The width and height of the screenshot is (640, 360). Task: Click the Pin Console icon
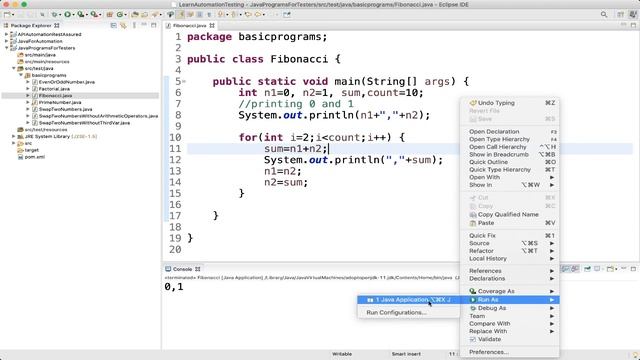(587, 269)
